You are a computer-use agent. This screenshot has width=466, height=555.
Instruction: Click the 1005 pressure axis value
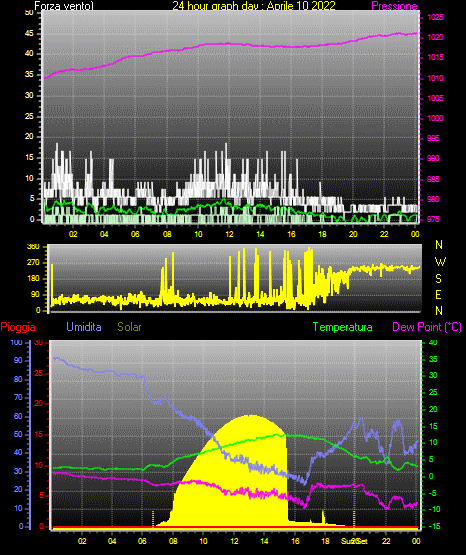coord(435,98)
